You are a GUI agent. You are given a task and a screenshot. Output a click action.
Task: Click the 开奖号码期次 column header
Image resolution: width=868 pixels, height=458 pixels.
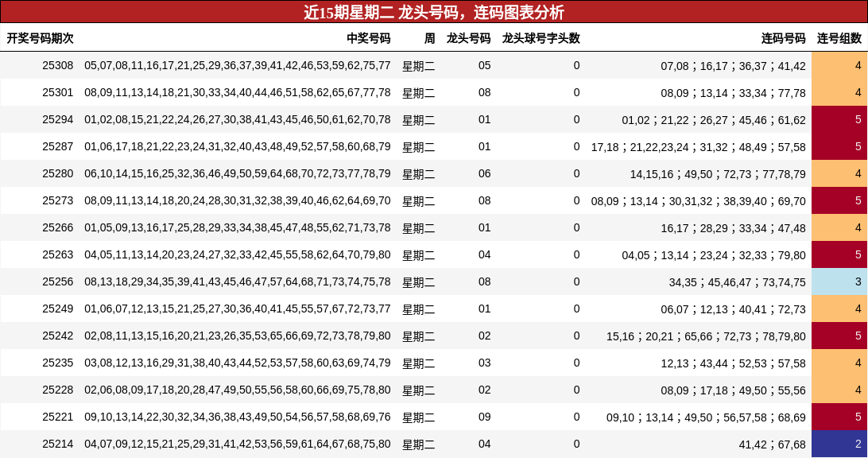[x=40, y=38]
